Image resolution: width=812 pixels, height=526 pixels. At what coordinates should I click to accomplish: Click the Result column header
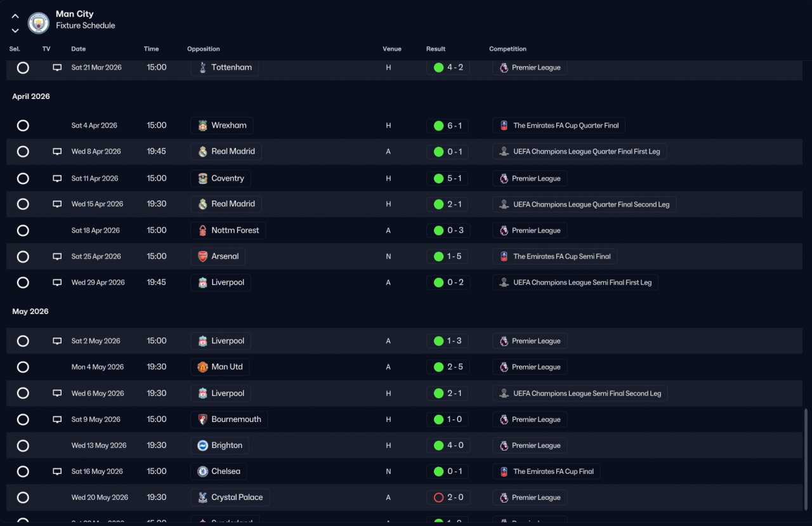(436, 49)
